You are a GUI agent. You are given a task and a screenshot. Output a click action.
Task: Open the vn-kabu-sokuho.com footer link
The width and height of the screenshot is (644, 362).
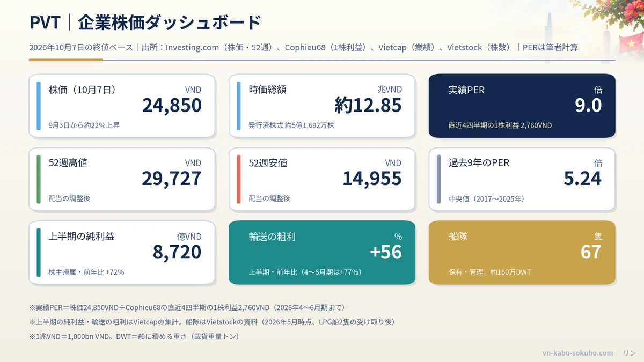577,353
